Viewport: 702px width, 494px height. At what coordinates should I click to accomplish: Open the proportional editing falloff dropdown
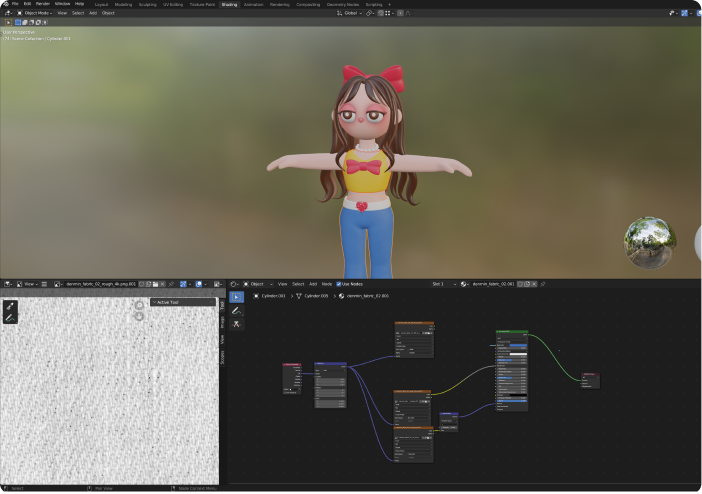(409, 13)
